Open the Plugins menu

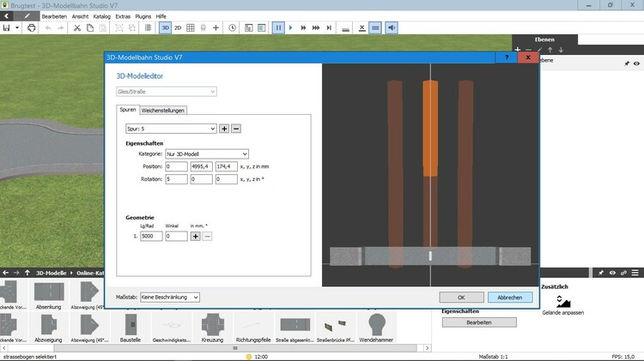click(143, 16)
